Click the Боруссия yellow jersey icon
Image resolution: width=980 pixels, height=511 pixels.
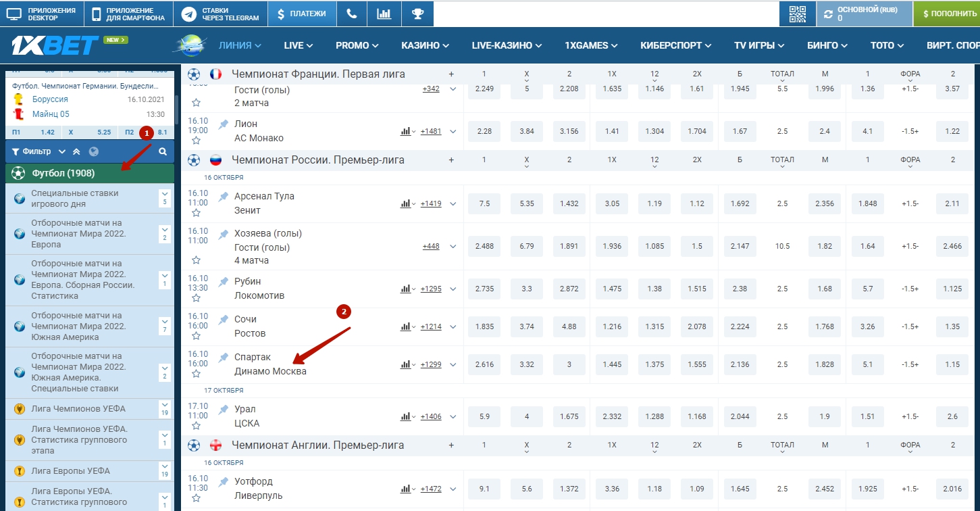[19, 99]
